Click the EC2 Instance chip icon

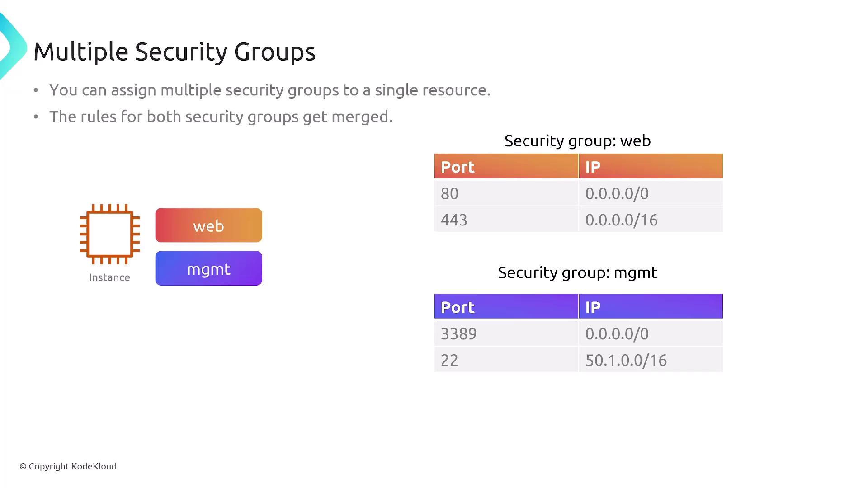tap(109, 234)
